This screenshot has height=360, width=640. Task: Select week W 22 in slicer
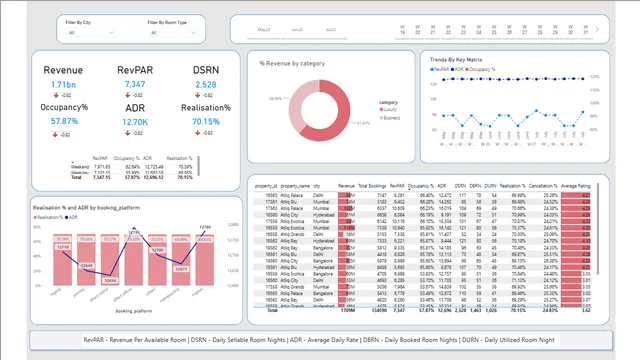[448, 29]
